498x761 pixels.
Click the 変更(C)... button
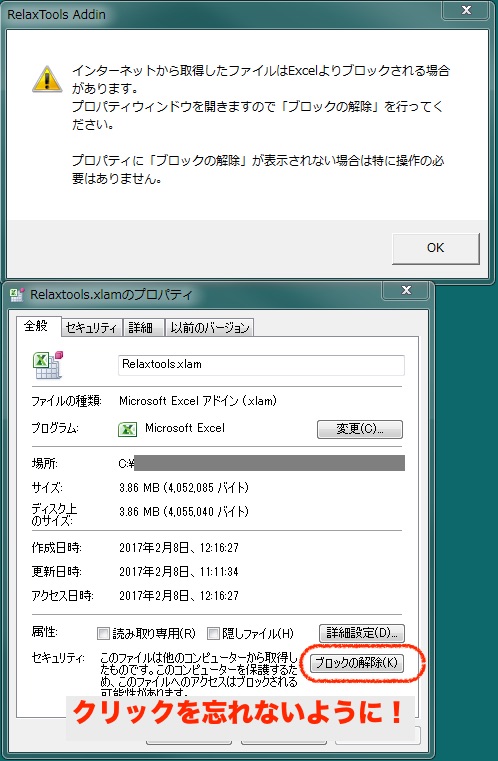coord(360,429)
